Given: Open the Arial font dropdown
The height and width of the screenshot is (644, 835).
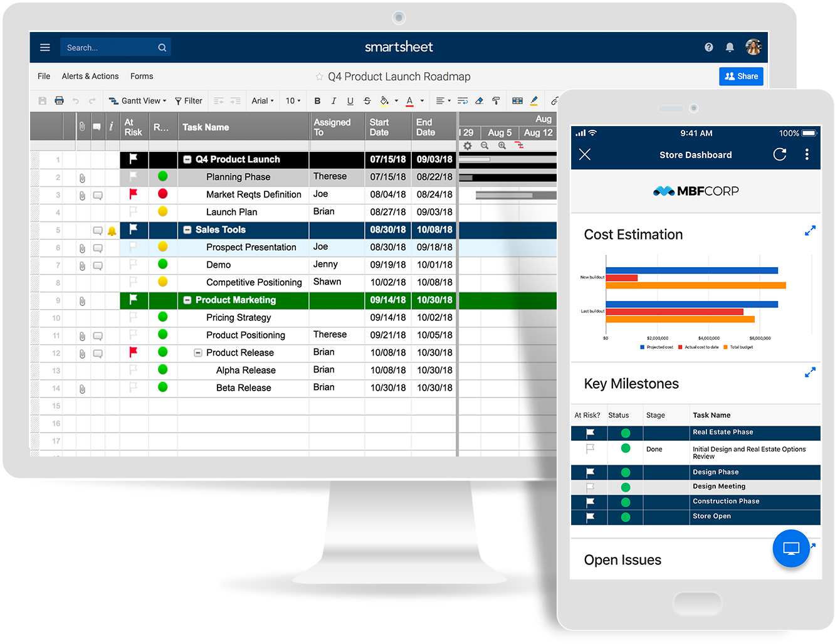Looking at the screenshot, I should (263, 101).
